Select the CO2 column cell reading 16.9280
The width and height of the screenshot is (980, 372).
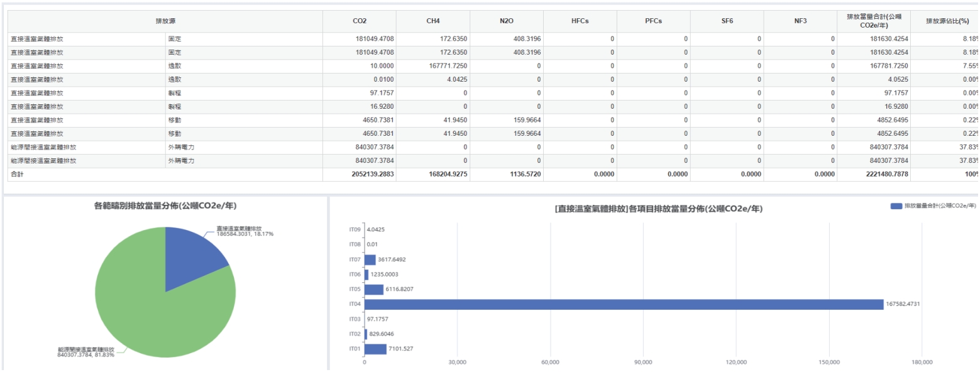click(360, 107)
